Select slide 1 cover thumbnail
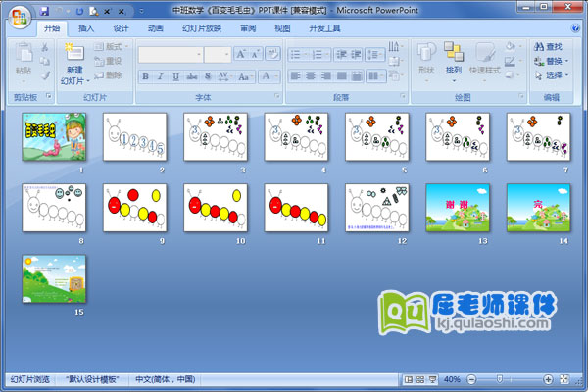The height and width of the screenshot is (392, 588). click(x=54, y=137)
